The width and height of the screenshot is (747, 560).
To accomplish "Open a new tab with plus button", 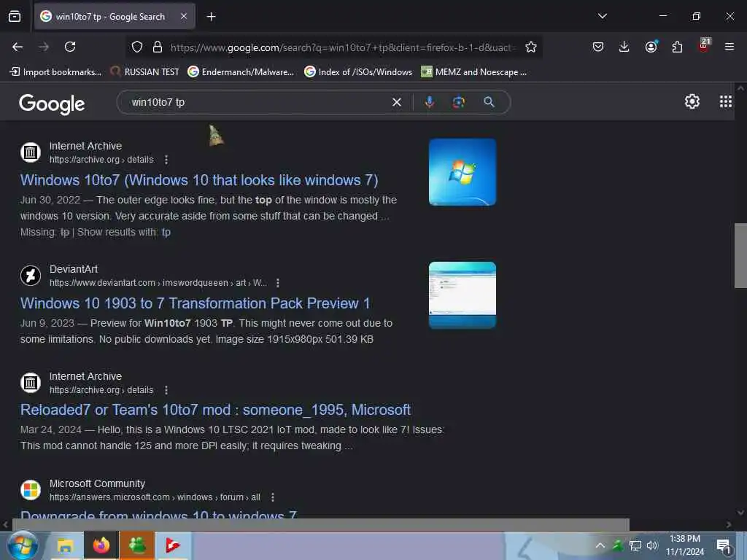I will pyautogui.click(x=211, y=17).
